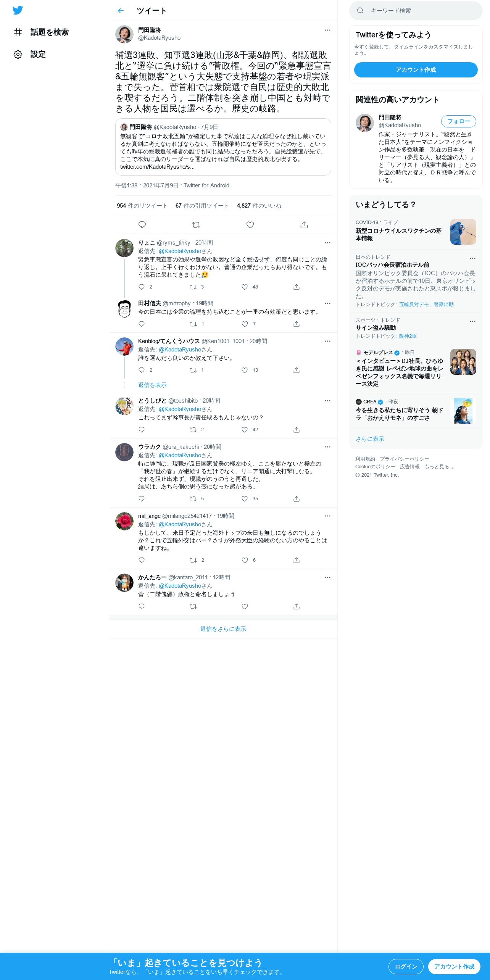Like ウラカク's reply with 35 likes
Image resolution: width=490 pixels, height=980 pixels.
[x=245, y=499]
